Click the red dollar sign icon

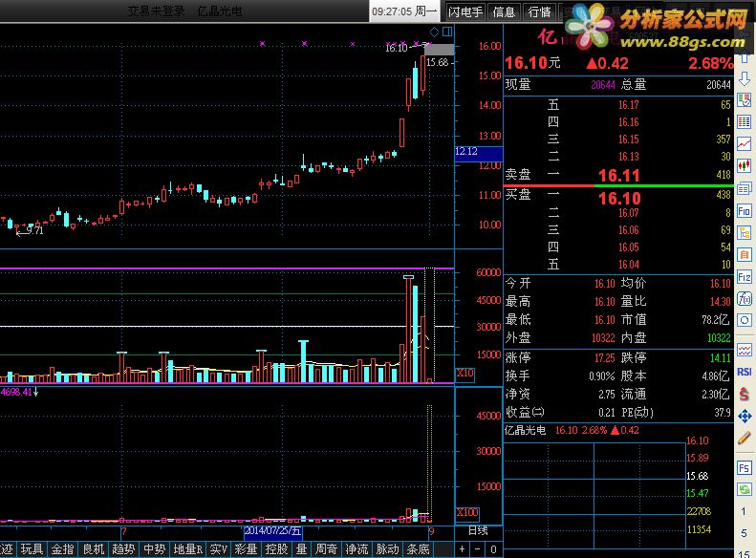745,395
